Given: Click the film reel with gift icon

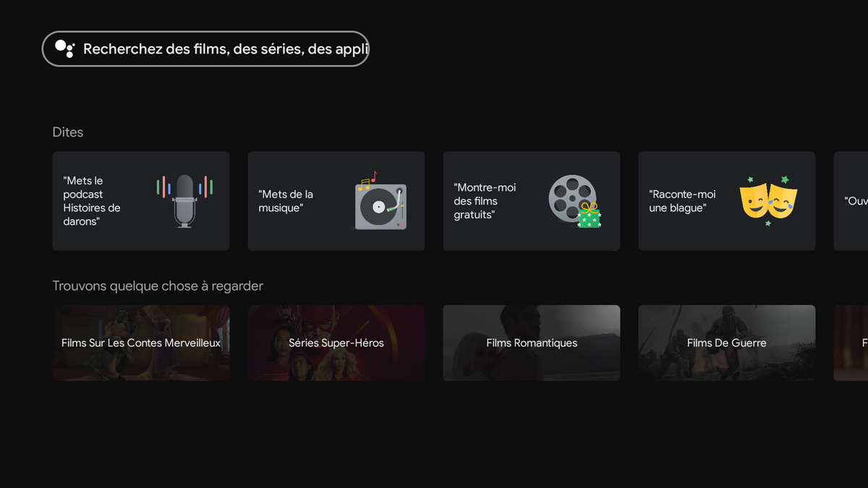Looking at the screenshot, I should point(576,201).
